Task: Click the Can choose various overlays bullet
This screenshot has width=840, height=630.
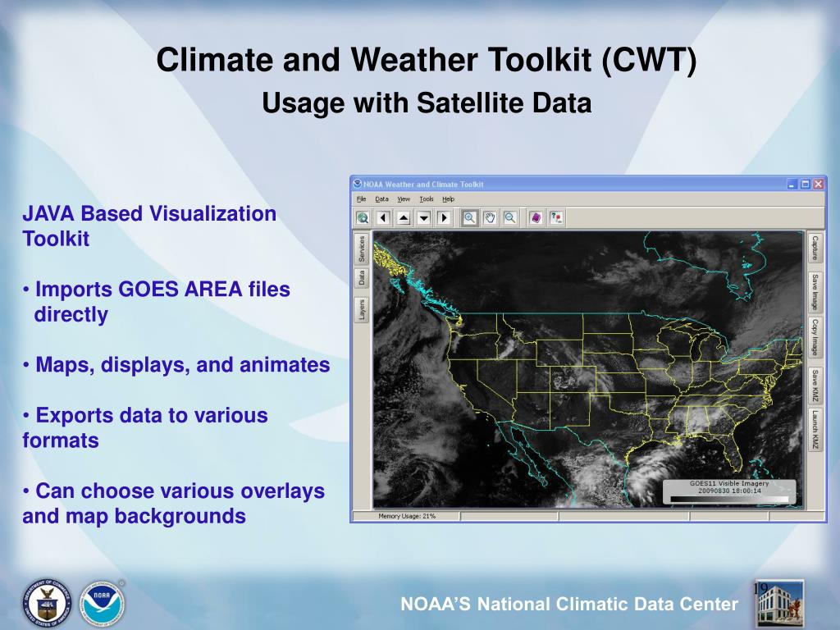Action: tap(174, 504)
